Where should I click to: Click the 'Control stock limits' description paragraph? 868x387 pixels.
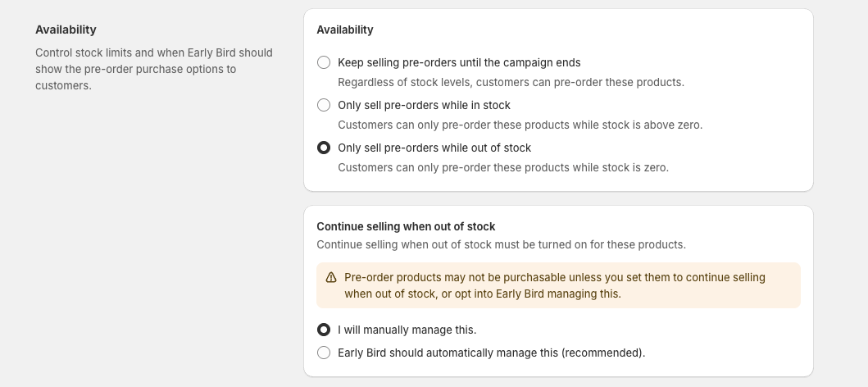pos(154,69)
